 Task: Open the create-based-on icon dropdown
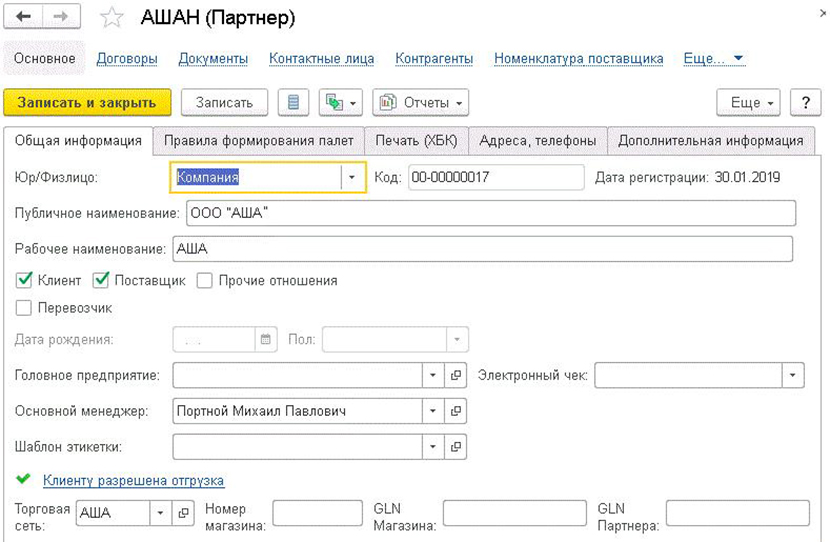pos(340,103)
